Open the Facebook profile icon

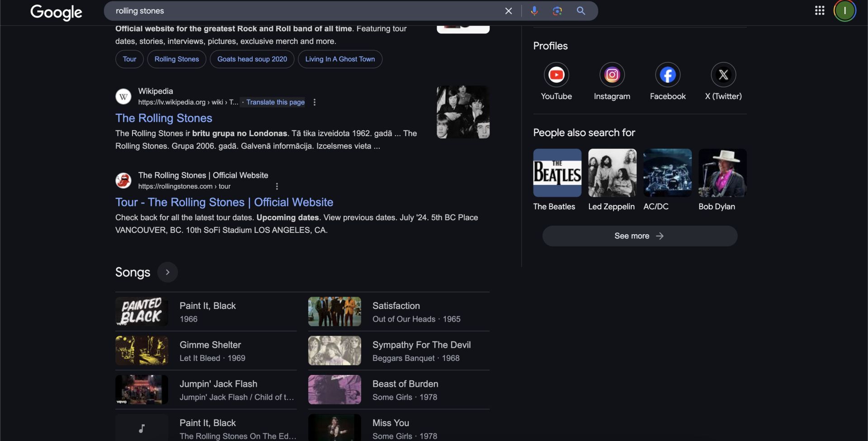pyautogui.click(x=668, y=75)
